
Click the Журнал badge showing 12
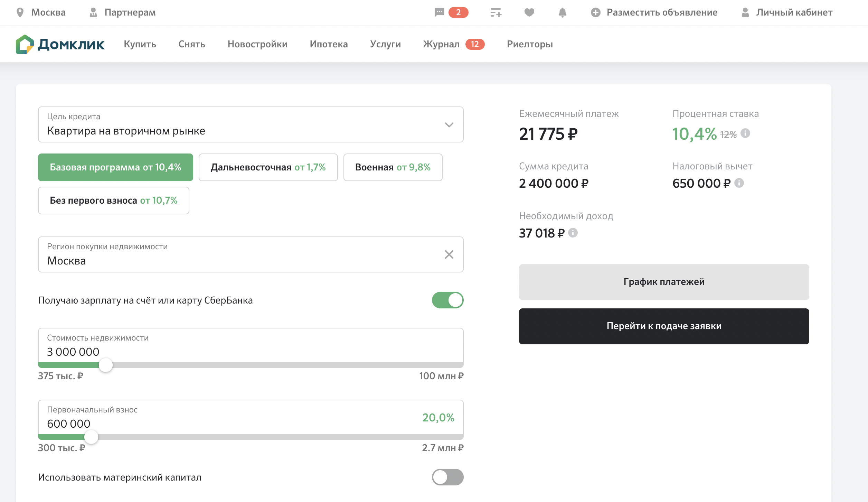(475, 44)
